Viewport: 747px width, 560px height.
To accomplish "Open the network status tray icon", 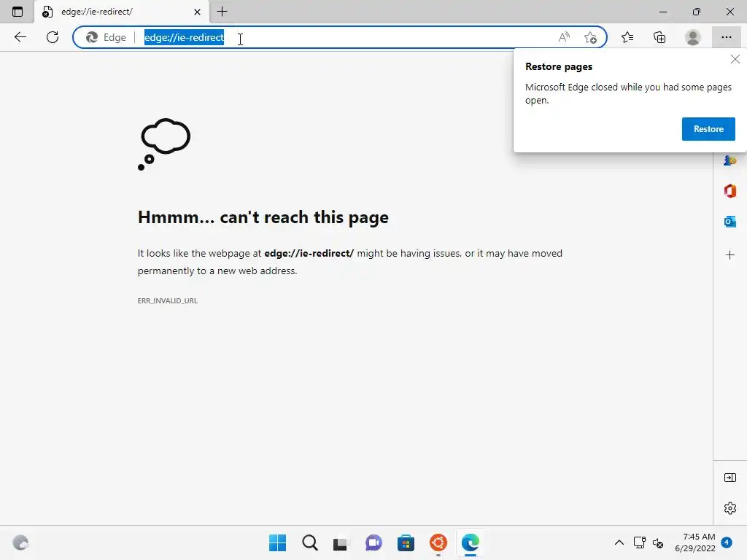I will [639, 542].
